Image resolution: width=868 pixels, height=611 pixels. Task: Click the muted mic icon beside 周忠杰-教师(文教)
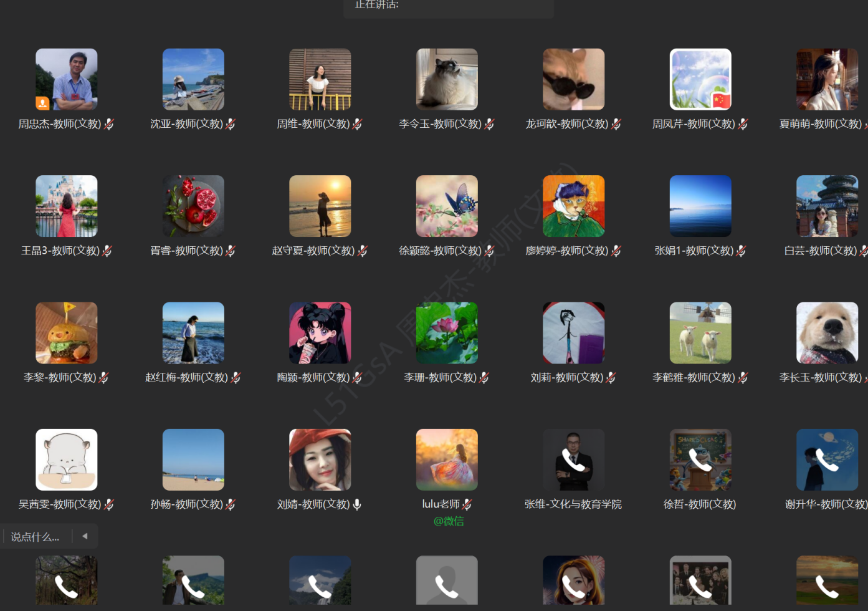[109, 124]
